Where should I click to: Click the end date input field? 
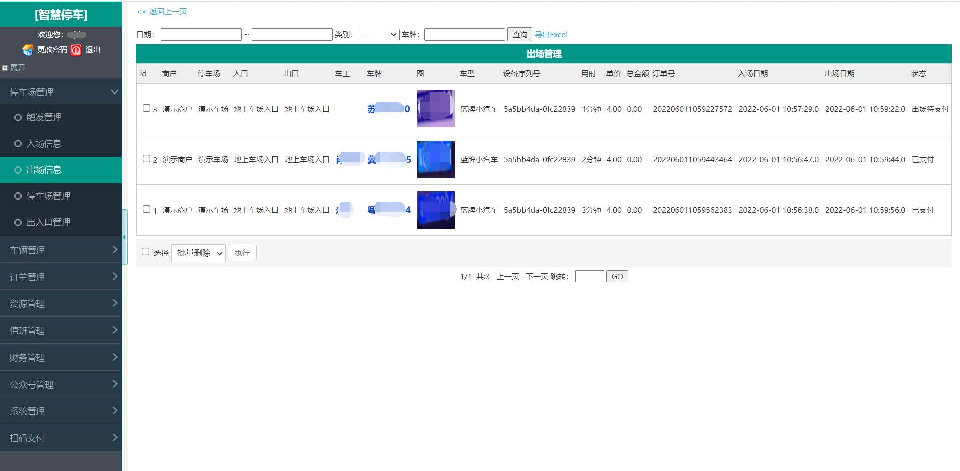292,35
